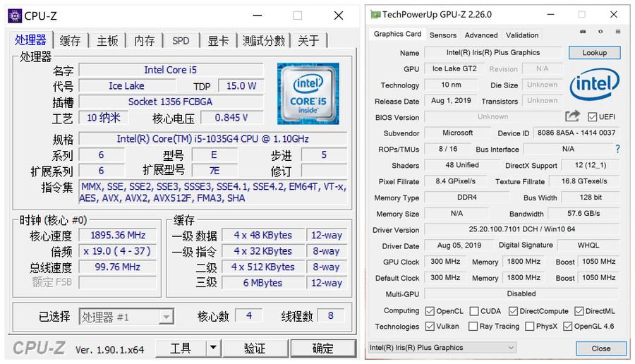This screenshot has height=364, width=635.
Task: Click the BIOS export share icon
Action: coord(572,116)
